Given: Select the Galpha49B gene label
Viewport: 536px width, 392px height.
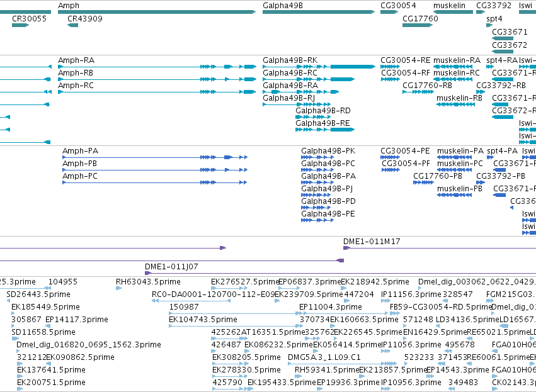Looking at the screenshot, I should click(282, 6).
